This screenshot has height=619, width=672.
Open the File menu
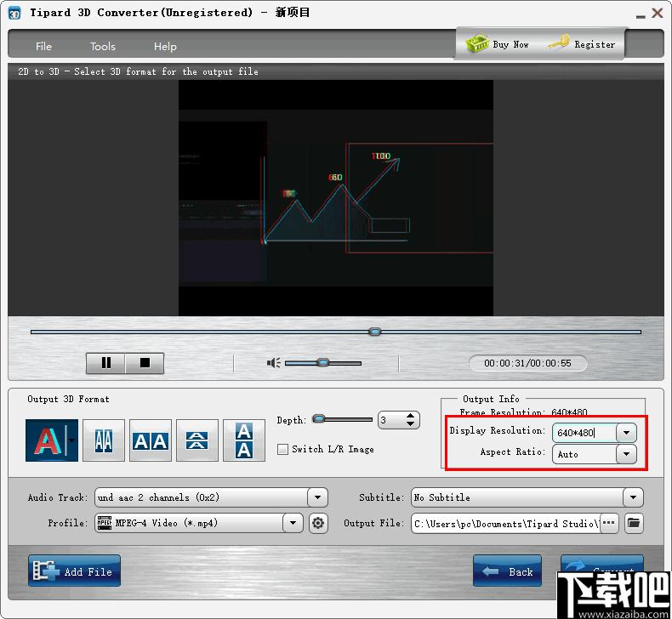pos(43,46)
